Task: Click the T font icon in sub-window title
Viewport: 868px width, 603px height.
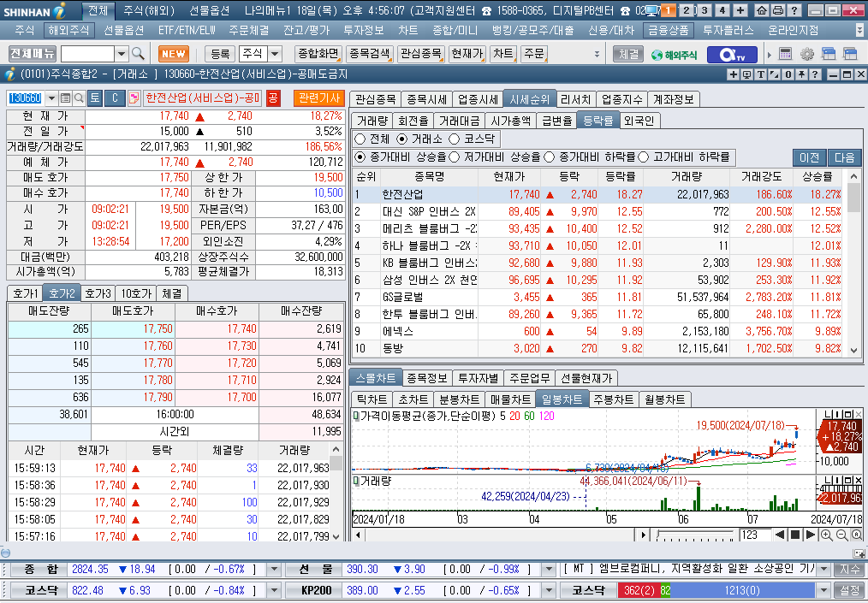Action: click(761, 74)
